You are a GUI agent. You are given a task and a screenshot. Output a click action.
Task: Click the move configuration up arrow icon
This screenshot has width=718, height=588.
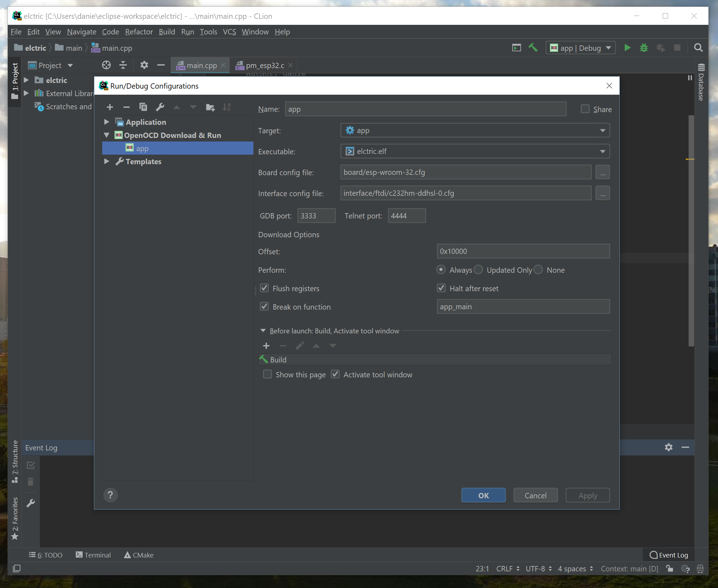[178, 107]
